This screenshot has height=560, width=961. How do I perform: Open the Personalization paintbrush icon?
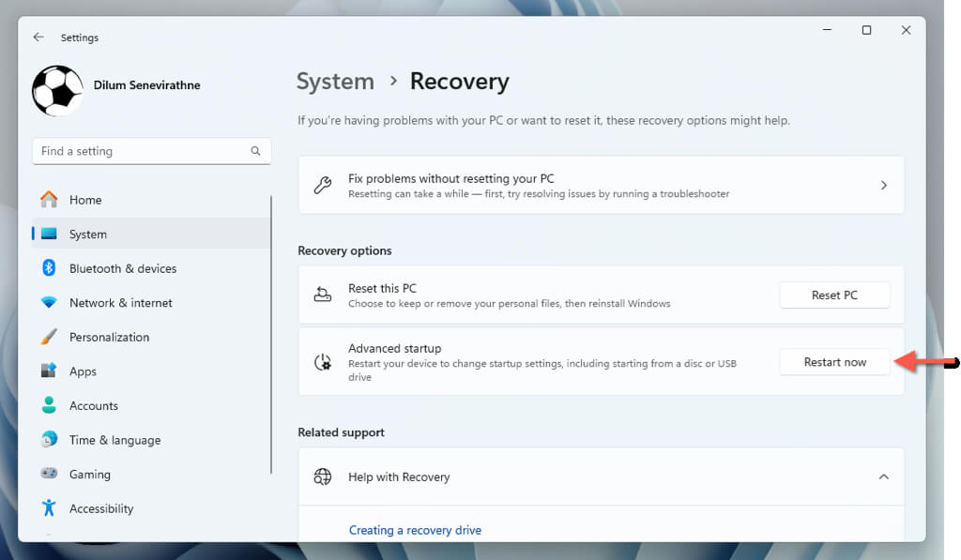pos(49,337)
